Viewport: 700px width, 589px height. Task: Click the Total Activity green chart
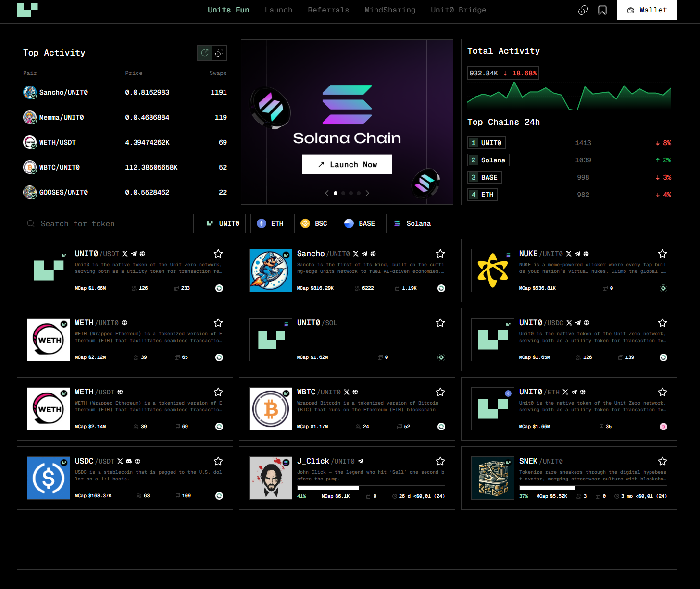coord(569,96)
